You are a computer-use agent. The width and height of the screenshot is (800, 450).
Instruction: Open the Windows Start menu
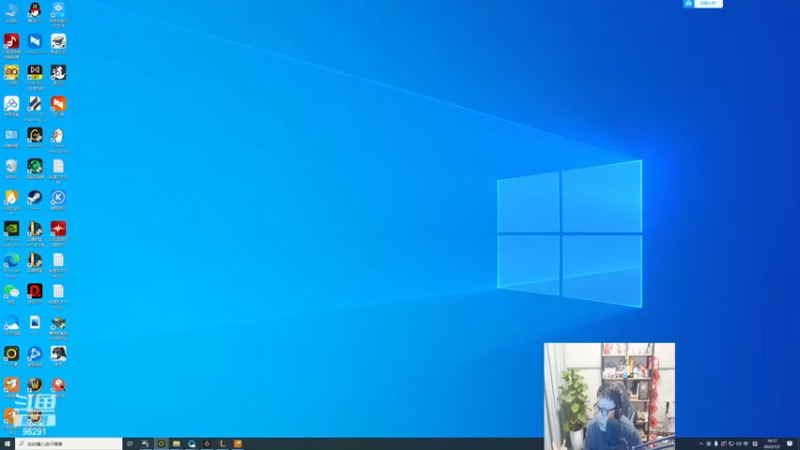[x=7, y=444]
